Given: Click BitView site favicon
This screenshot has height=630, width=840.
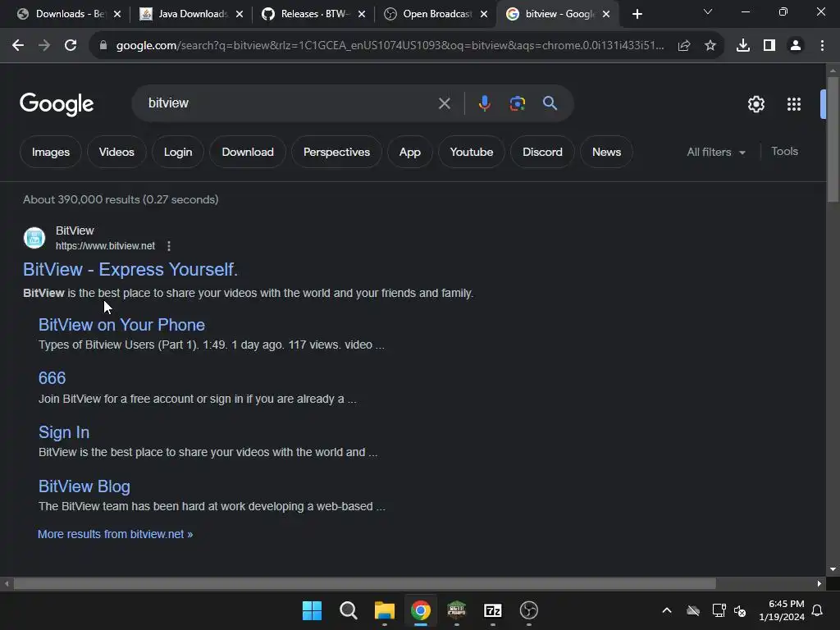Looking at the screenshot, I should click(x=34, y=238).
